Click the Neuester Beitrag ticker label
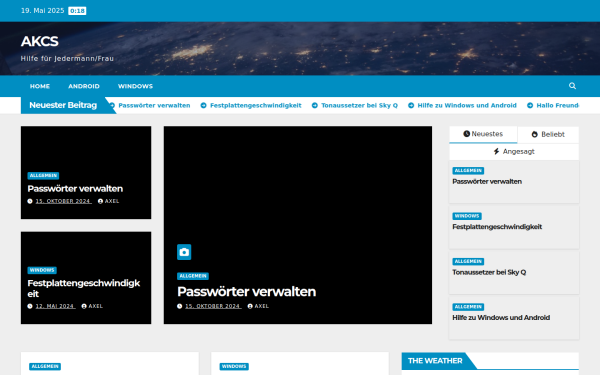The height and width of the screenshot is (375, 600). (x=63, y=105)
